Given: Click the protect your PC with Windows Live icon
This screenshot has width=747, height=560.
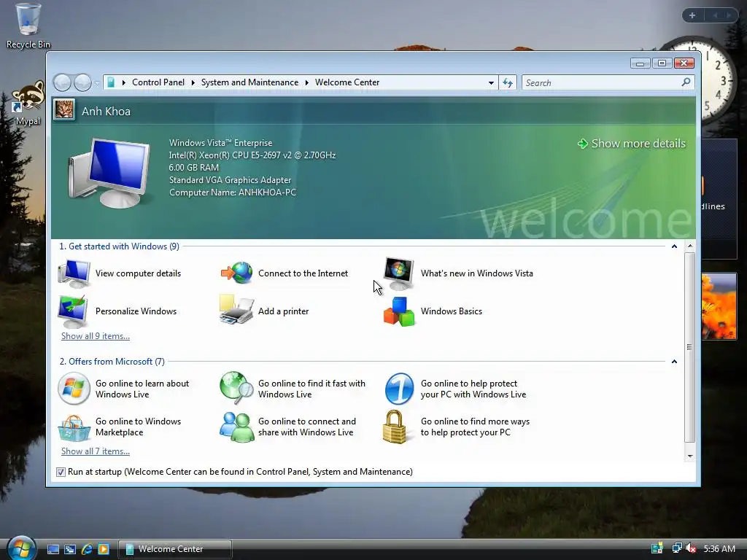Looking at the screenshot, I should [x=399, y=389].
